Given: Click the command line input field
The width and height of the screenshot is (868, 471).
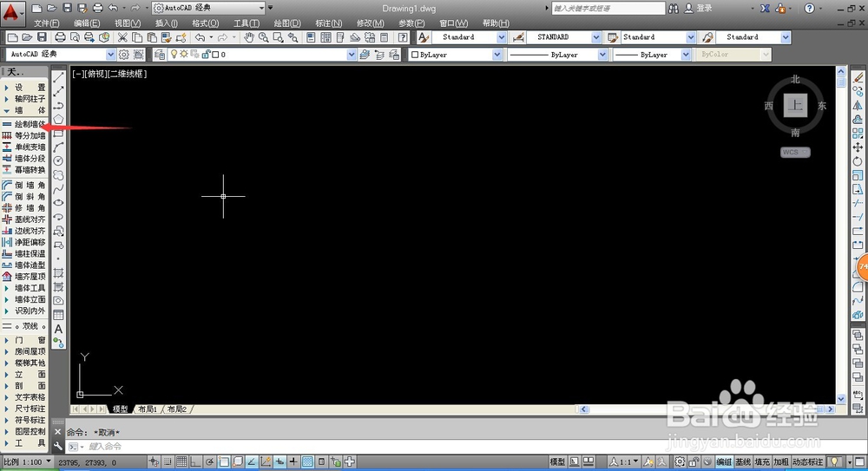Looking at the screenshot, I should click(x=465, y=447).
